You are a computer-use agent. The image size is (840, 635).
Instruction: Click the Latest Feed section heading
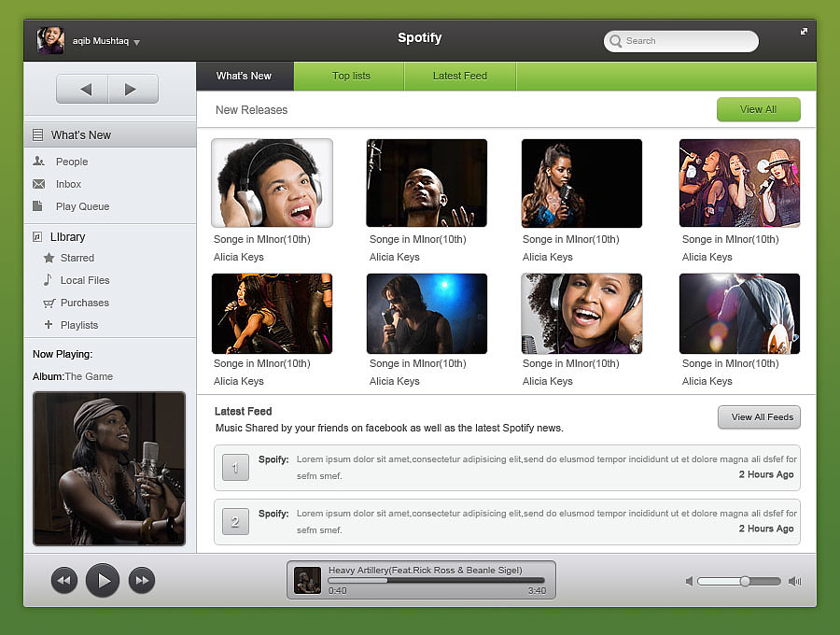244,411
